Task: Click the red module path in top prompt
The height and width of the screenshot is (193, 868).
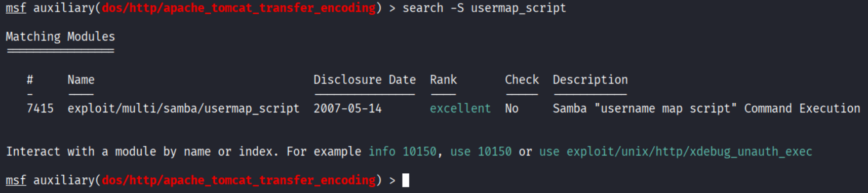Action: [x=239, y=8]
